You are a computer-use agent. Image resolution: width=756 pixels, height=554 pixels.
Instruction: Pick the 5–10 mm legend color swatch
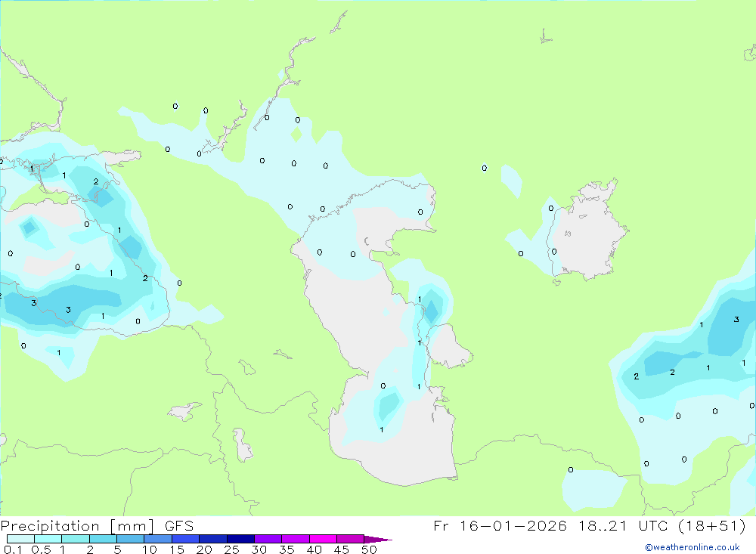131,539
